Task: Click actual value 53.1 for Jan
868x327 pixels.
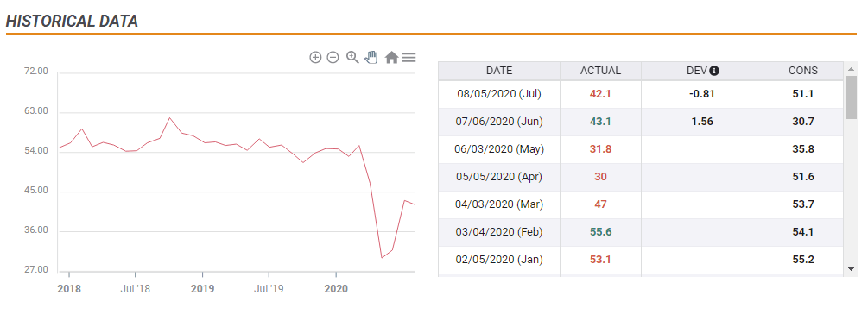Action: click(600, 260)
